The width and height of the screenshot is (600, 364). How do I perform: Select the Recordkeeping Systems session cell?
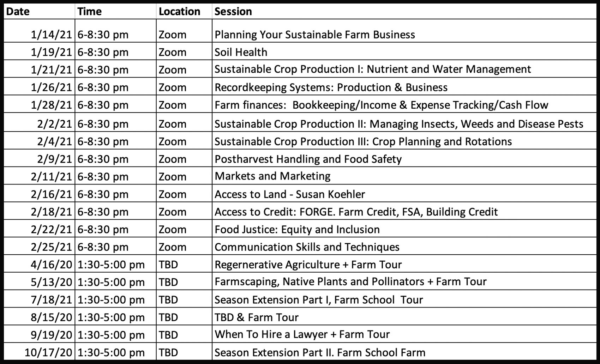click(x=331, y=87)
